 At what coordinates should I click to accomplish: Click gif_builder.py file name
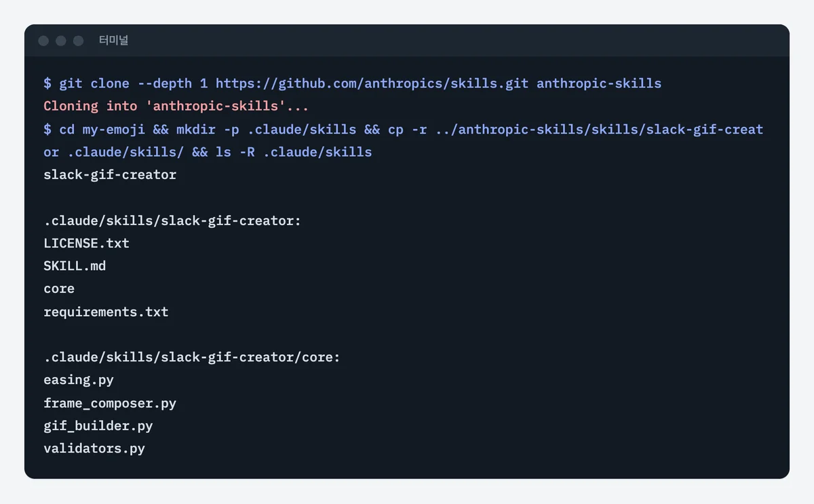click(98, 426)
